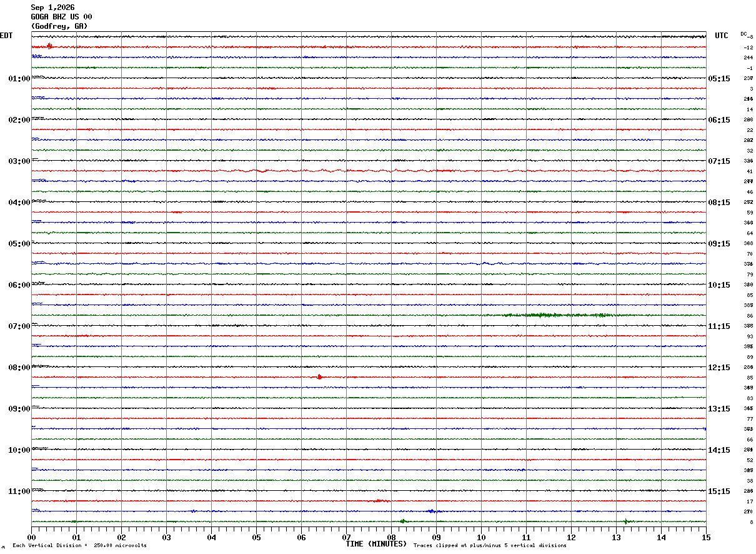Click the red seismic burst at 08:00 row

319,376
